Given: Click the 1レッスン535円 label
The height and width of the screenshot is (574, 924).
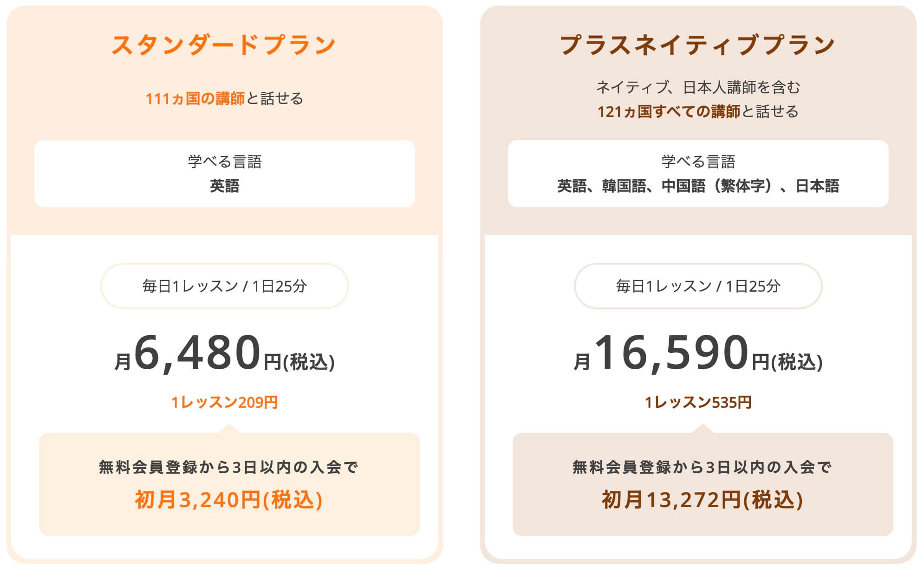Looking at the screenshot, I should point(698,402).
